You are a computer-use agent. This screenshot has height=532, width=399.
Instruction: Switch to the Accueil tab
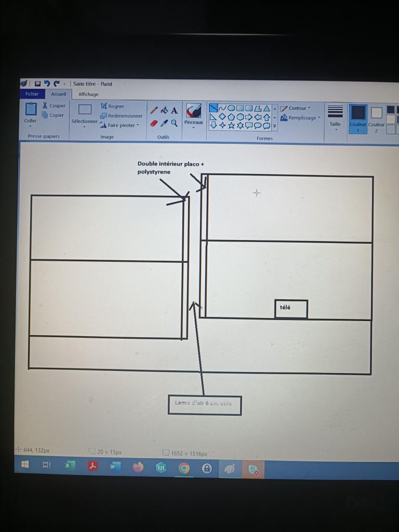tap(58, 94)
